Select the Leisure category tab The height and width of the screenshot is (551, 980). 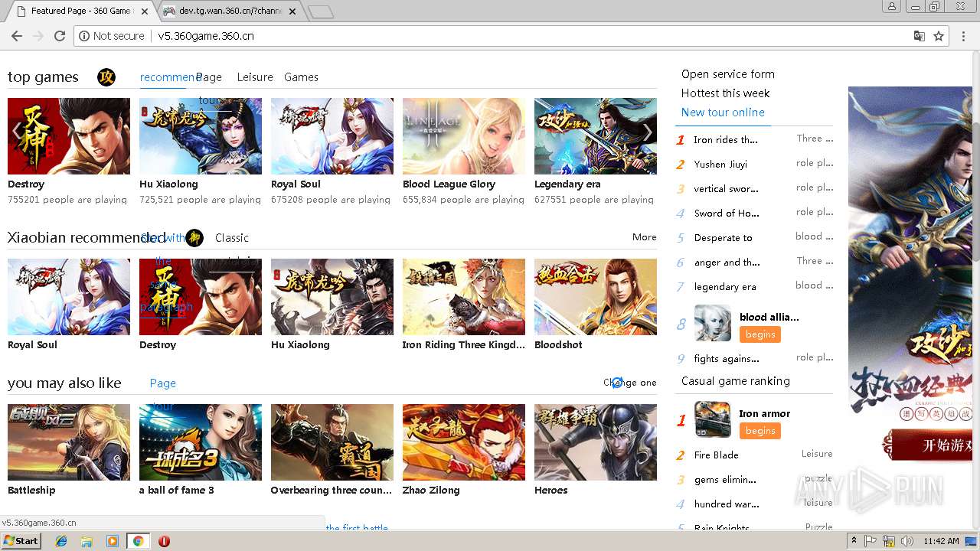(x=255, y=77)
